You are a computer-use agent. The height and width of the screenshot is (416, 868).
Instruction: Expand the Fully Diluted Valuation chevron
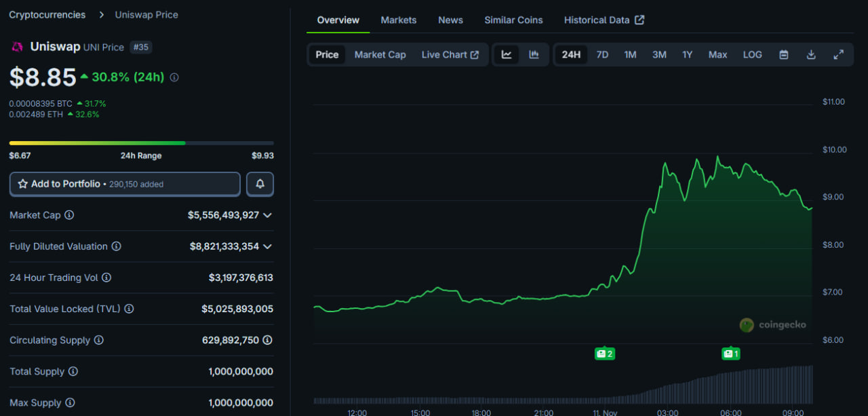coord(268,246)
